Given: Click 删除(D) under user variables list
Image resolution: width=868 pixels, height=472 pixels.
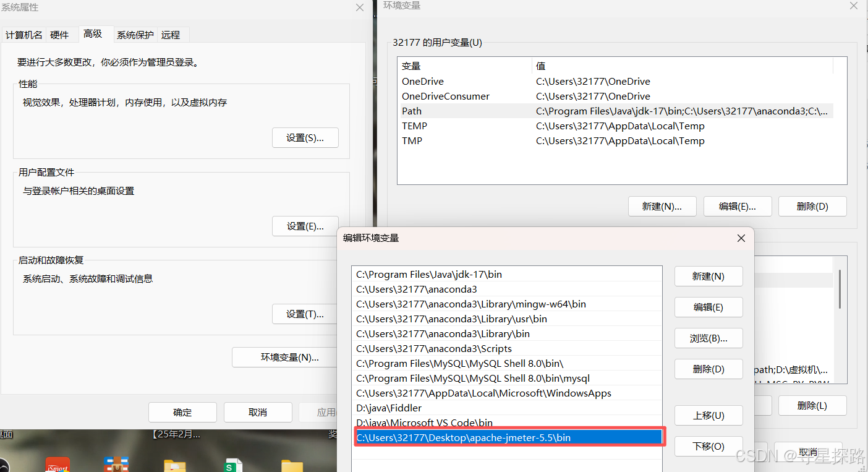Looking at the screenshot, I should (812, 207).
